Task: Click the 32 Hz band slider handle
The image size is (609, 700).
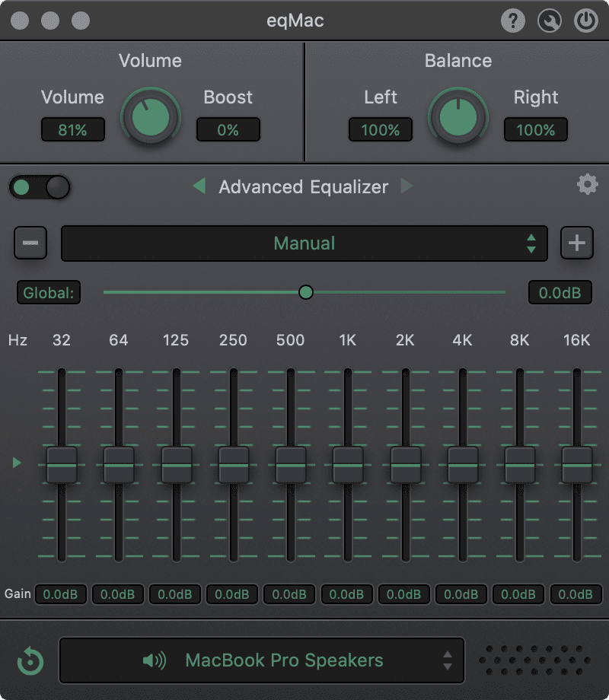Action: pyautogui.click(x=62, y=464)
